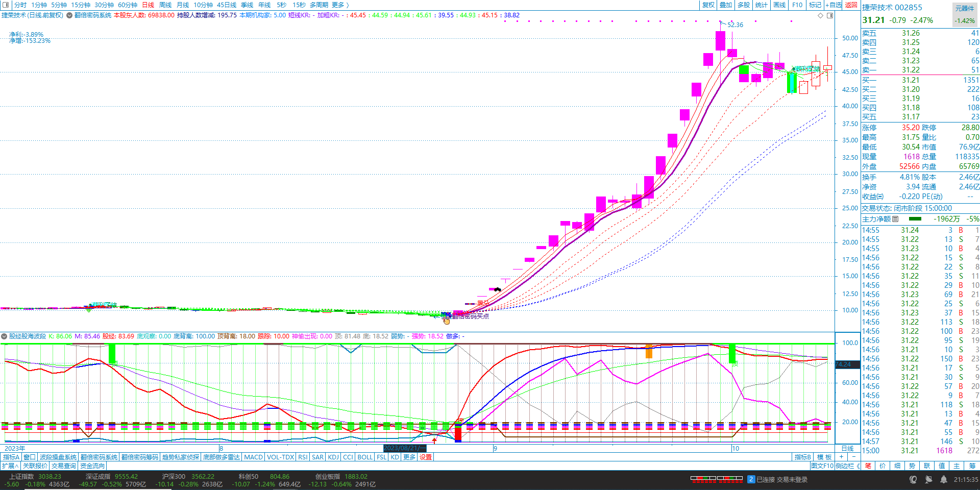The image size is (980, 490).
Task: Add stock to 自选 watchlist
Action: click(x=834, y=5)
